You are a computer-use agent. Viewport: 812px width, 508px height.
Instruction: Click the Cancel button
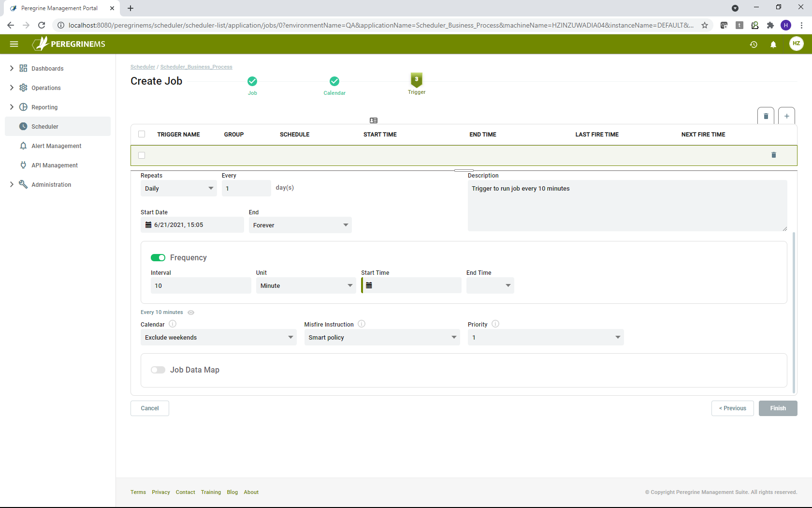150,408
